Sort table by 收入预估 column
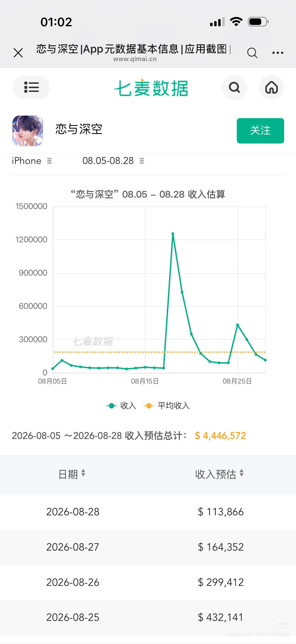Screen dimensions: 296x644 tap(219, 474)
